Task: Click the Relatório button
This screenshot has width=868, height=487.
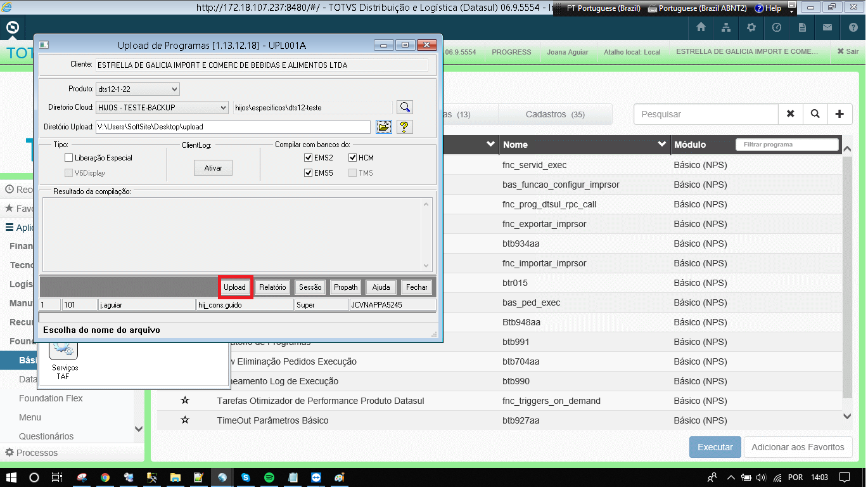Action: (272, 287)
